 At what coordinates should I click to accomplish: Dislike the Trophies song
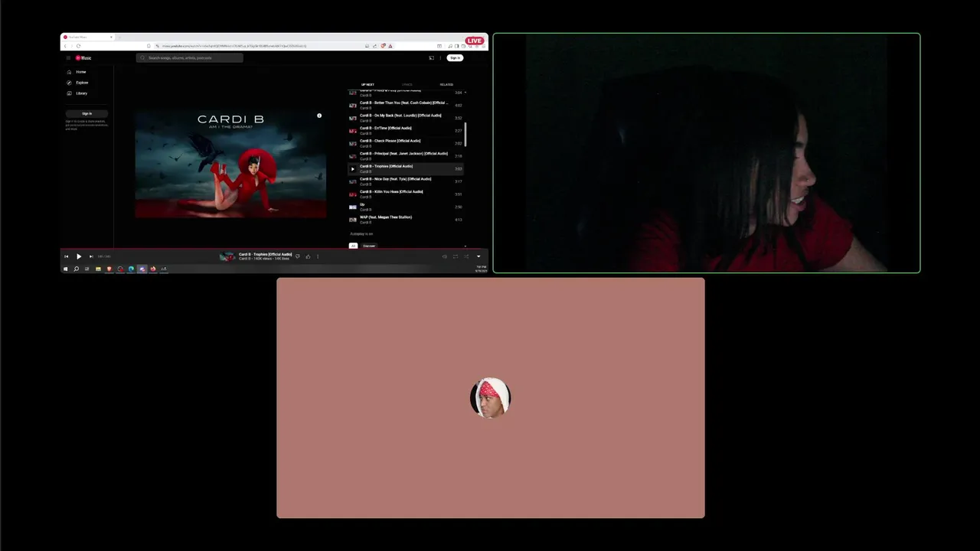coord(297,256)
